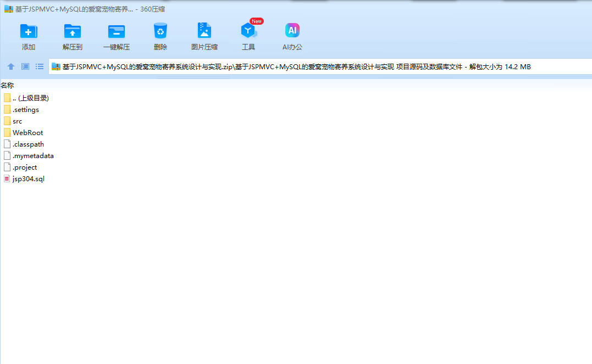
Task: Click the 解压到 label text
Action: [73, 47]
